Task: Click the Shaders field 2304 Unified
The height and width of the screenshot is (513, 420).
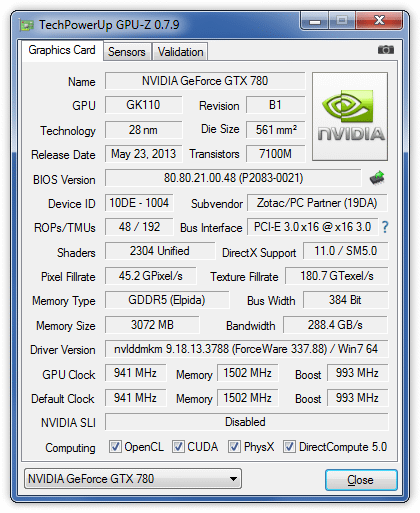Action: tap(160, 251)
